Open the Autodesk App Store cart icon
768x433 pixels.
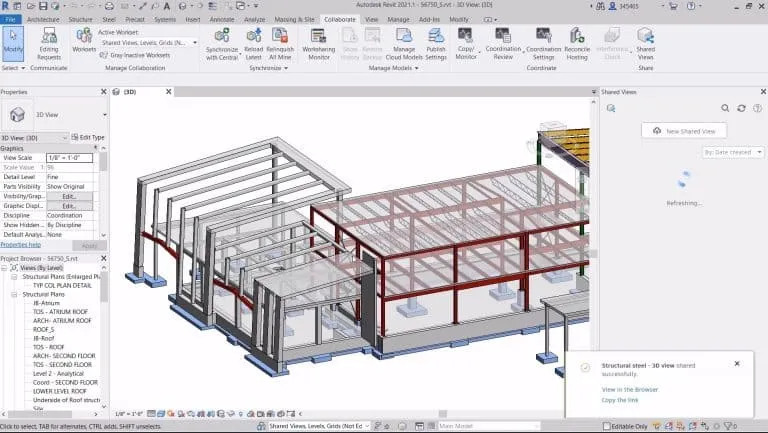pyautogui.click(x=673, y=6)
